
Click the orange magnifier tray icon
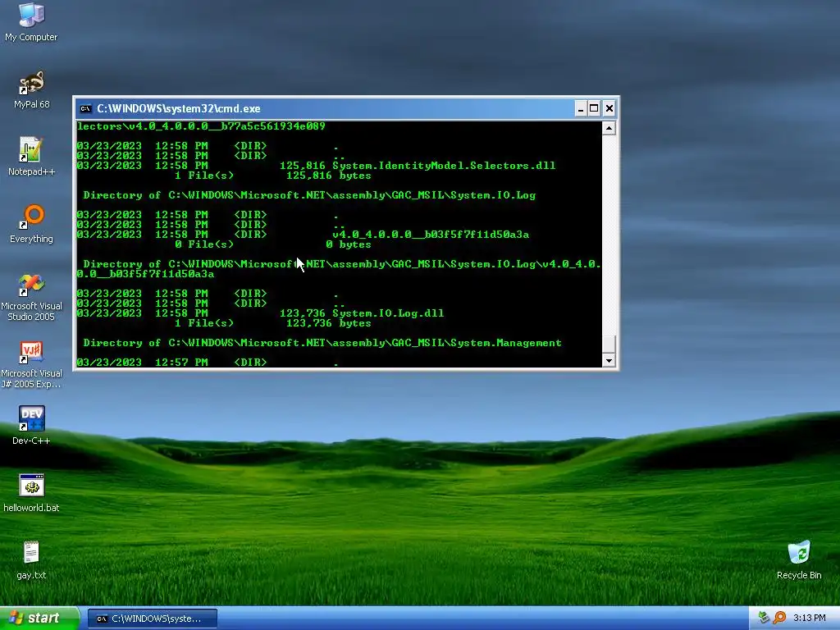(779, 618)
